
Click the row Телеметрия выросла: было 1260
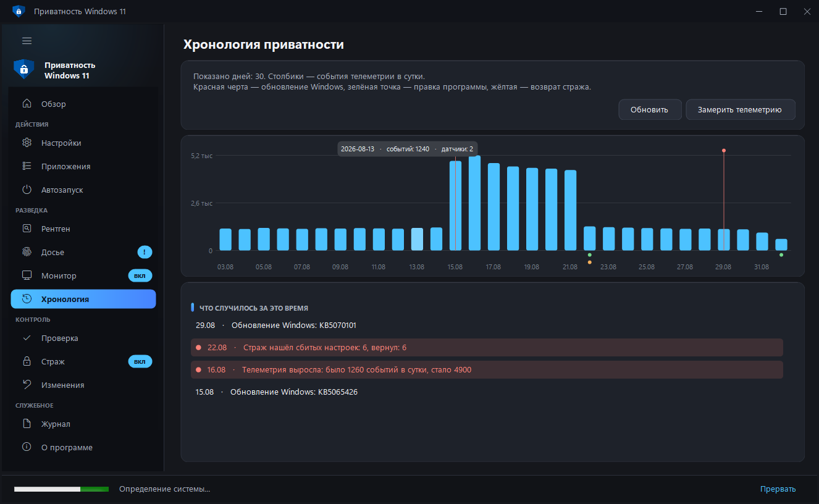[487, 369]
